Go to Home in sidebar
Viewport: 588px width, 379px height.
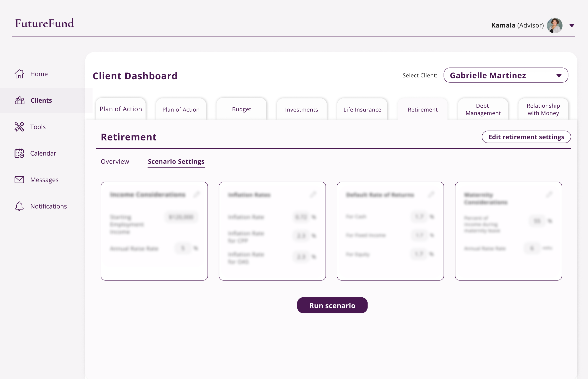click(39, 74)
